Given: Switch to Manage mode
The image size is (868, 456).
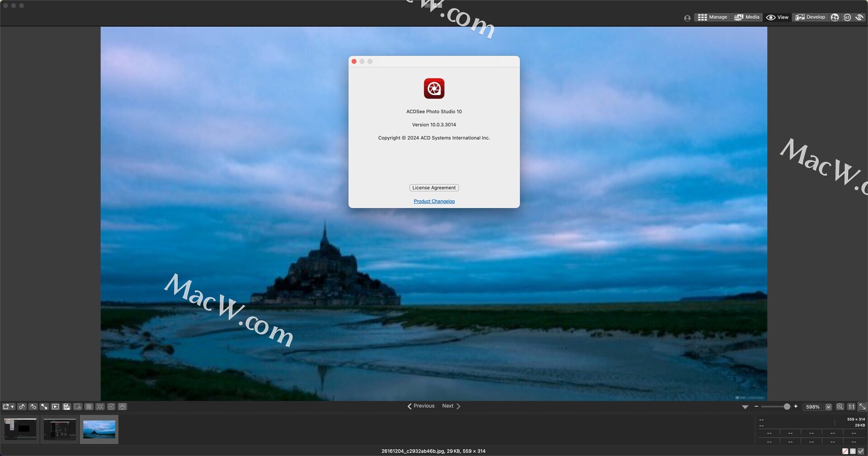Looking at the screenshot, I should click(712, 17).
